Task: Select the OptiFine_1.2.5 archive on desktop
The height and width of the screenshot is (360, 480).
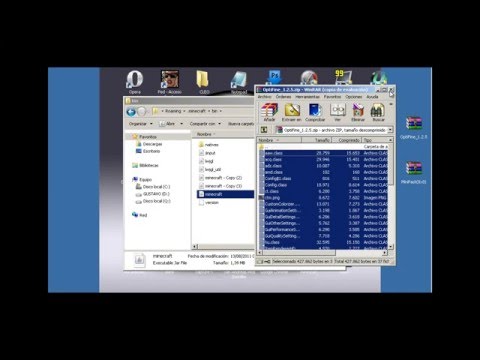Action: [414, 127]
